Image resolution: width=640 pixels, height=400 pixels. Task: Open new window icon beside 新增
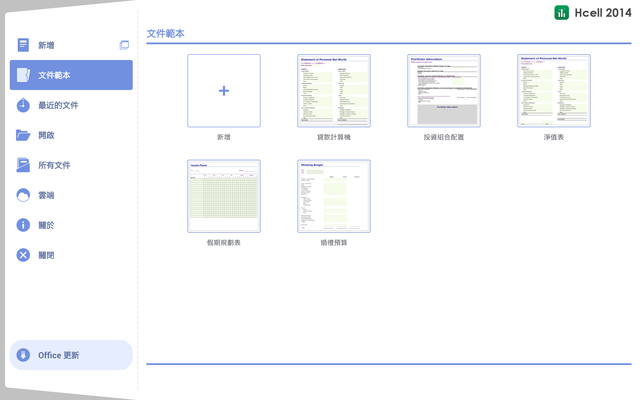click(x=124, y=45)
